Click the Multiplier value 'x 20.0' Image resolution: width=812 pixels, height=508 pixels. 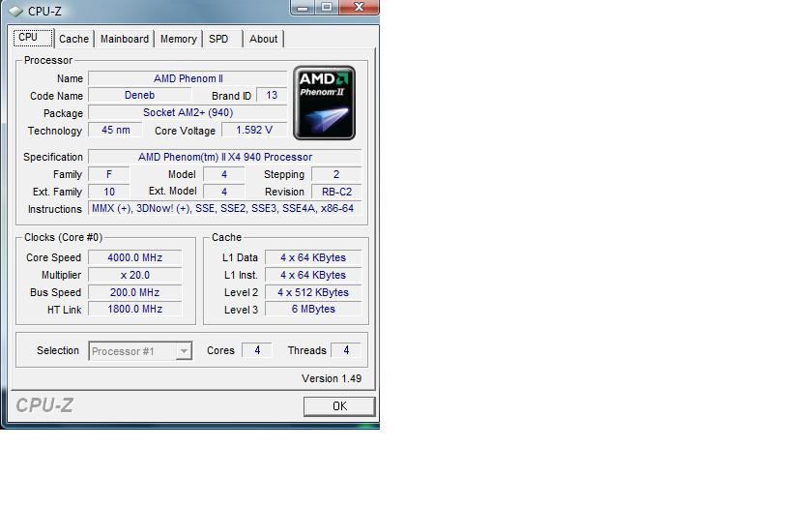pyautogui.click(x=134, y=275)
